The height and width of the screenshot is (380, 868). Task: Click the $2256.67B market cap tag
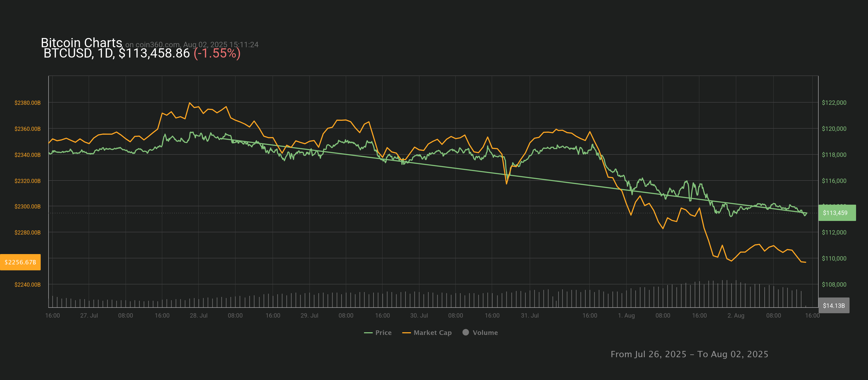pos(20,262)
